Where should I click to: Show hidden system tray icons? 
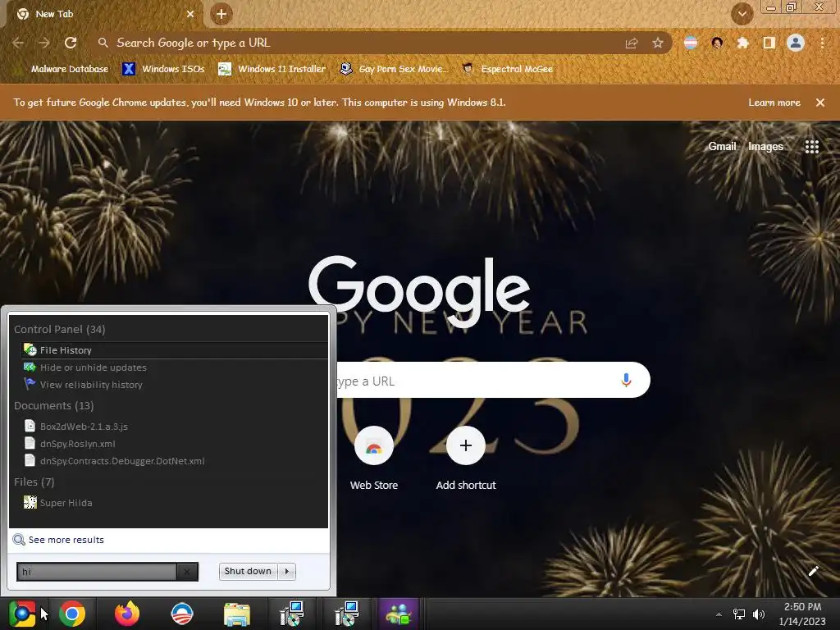719,614
